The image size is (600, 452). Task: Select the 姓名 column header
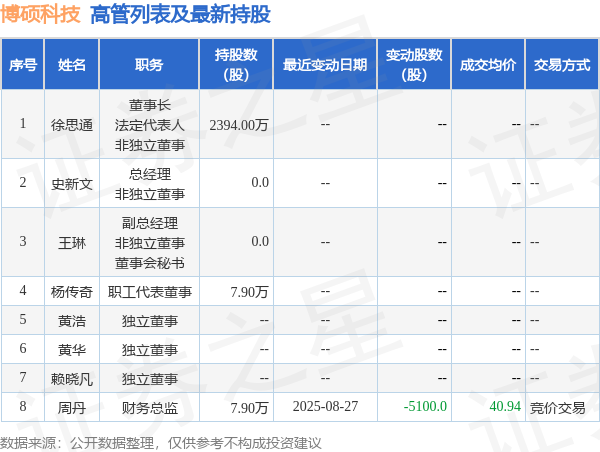click(72, 64)
